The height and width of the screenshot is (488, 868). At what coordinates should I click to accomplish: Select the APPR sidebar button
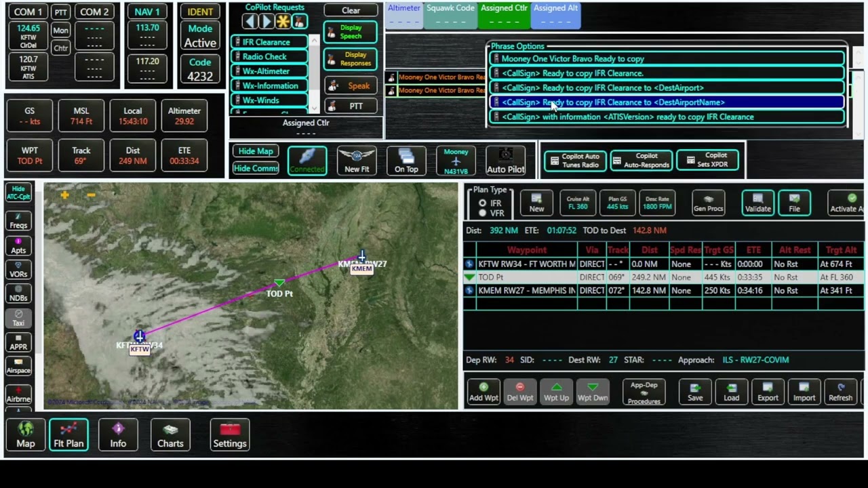coord(18,342)
